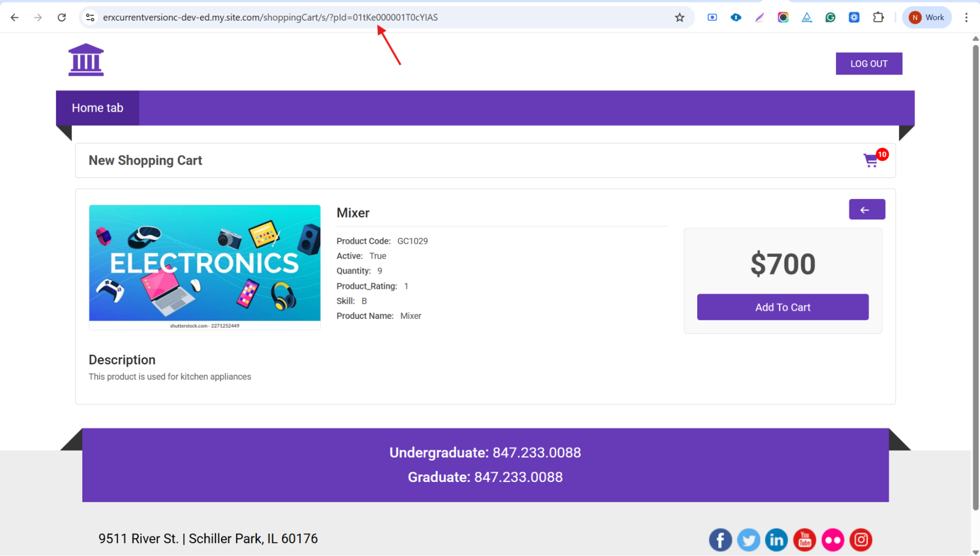Open the LinkedIn social icon
This screenshot has height=556, width=980.
[776, 540]
